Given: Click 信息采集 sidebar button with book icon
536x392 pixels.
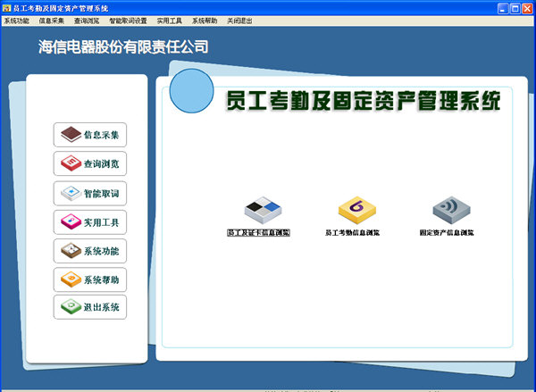Looking at the screenshot, I should pyautogui.click(x=90, y=136).
